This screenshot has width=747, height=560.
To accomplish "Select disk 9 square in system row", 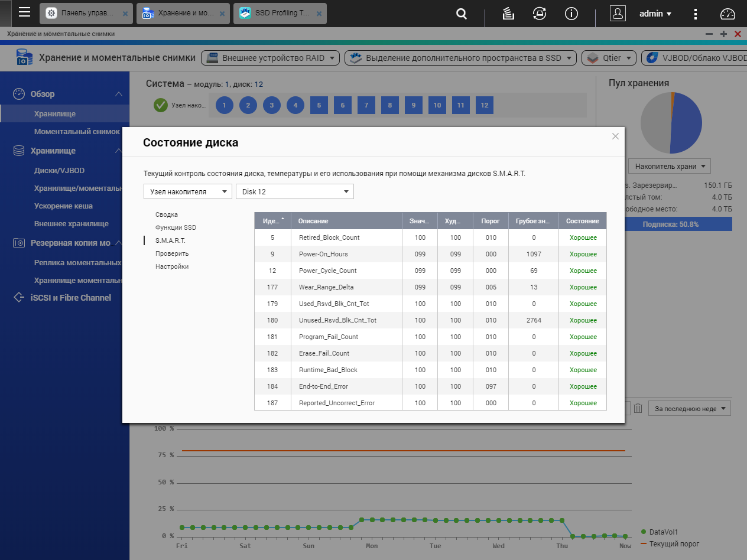I will pyautogui.click(x=414, y=105).
